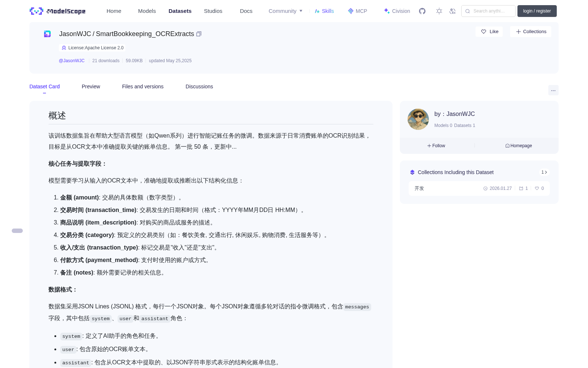
Task: Switch to the Preview tab
Action: 91,86
